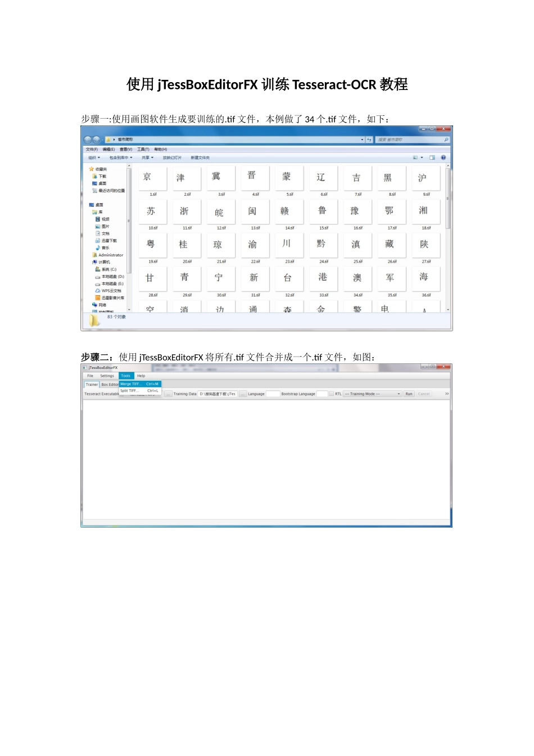Click the Language input field
The width and height of the screenshot is (534, 756).
pyautogui.click(x=273, y=394)
